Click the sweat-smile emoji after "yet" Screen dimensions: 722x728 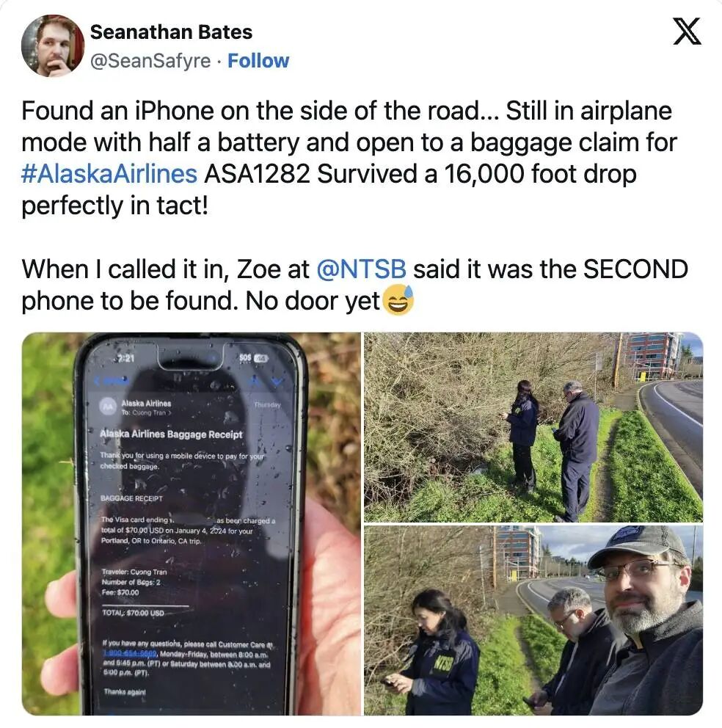(398, 300)
